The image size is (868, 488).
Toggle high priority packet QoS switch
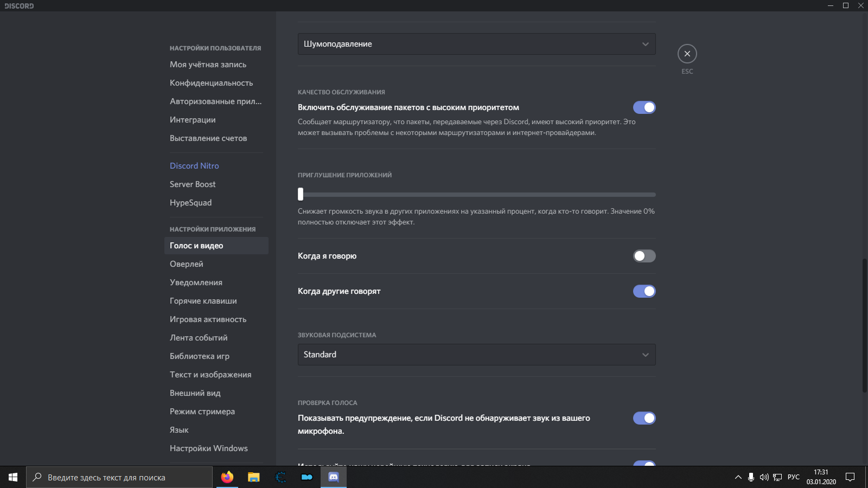[x=644, y=107]
